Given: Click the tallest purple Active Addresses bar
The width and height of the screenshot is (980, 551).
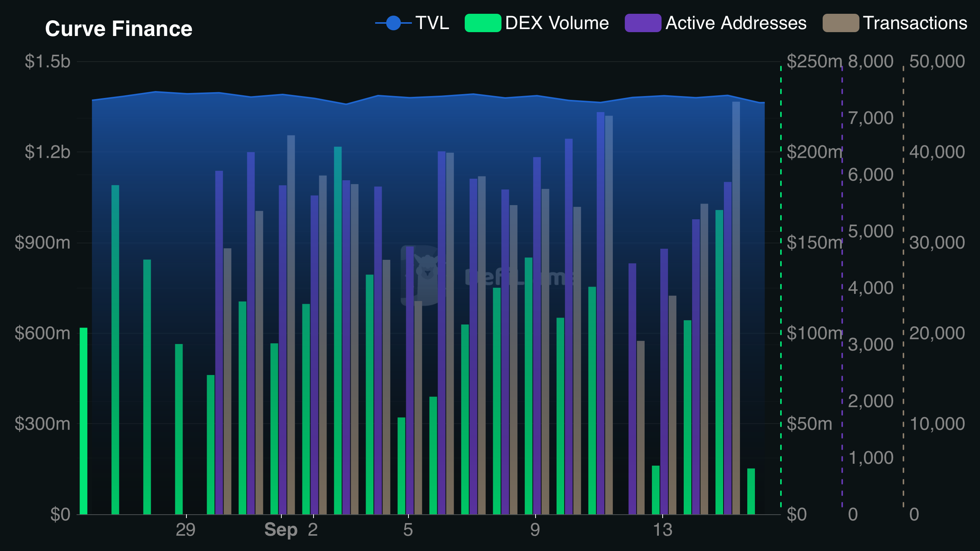Looking at the screenshot, I should (601, 313).
